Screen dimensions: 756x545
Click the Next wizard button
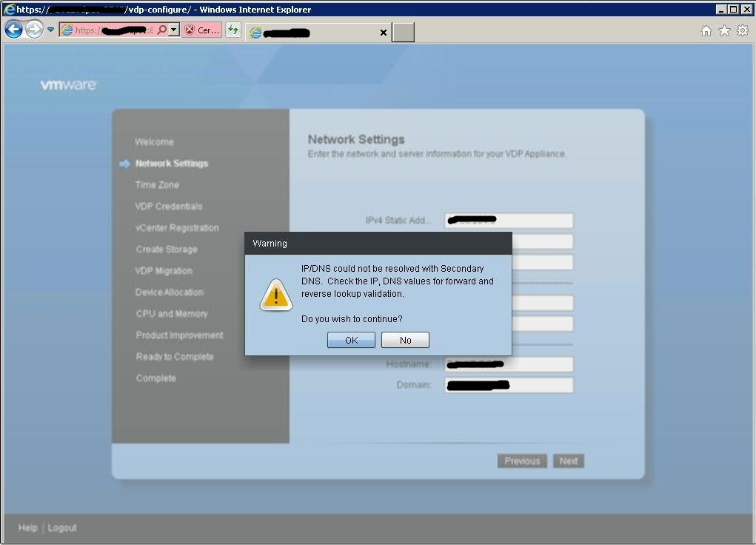[x=569, y=461]
